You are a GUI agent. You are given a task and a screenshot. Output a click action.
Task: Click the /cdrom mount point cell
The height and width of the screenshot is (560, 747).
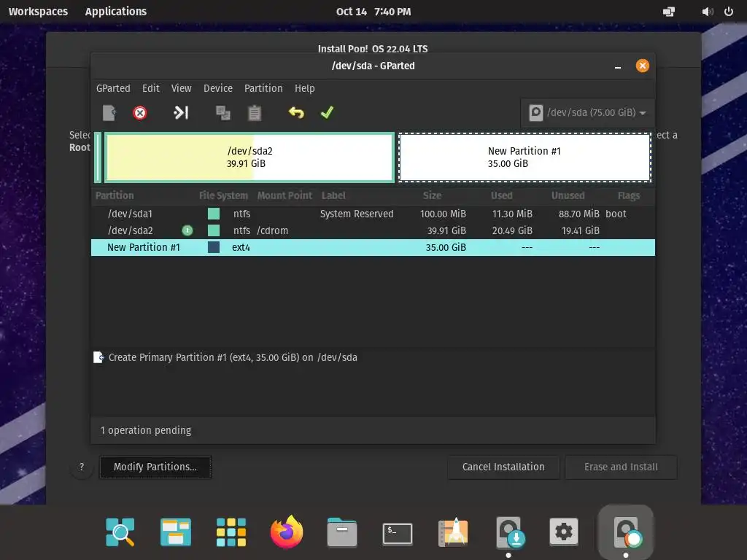click(x=273, y=230)
